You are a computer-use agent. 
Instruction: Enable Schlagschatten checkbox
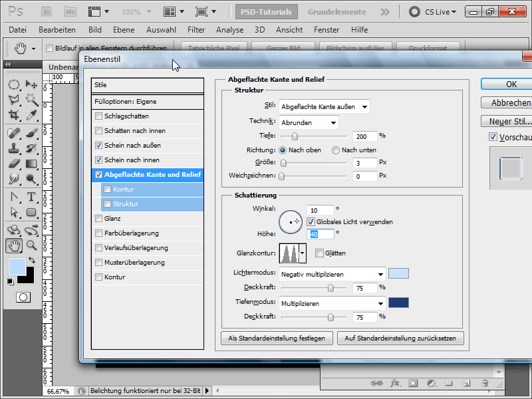coord(98,116)
